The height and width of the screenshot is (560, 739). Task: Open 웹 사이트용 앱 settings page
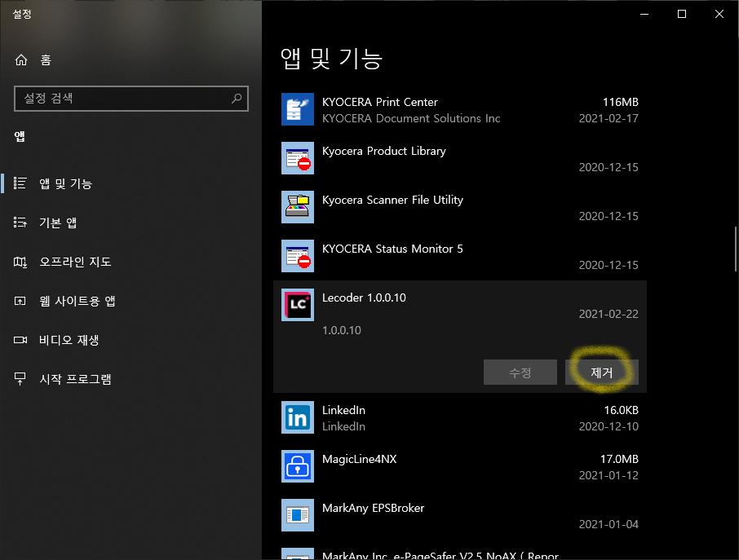point(77,301)
